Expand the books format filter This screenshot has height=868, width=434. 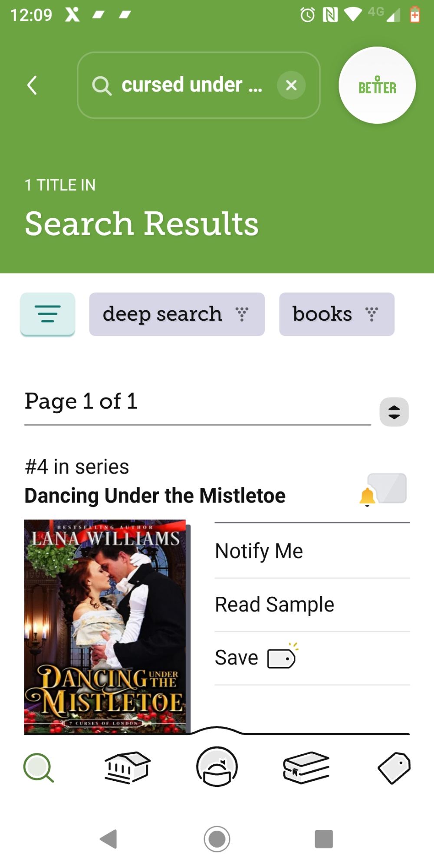tap(336, 314)
